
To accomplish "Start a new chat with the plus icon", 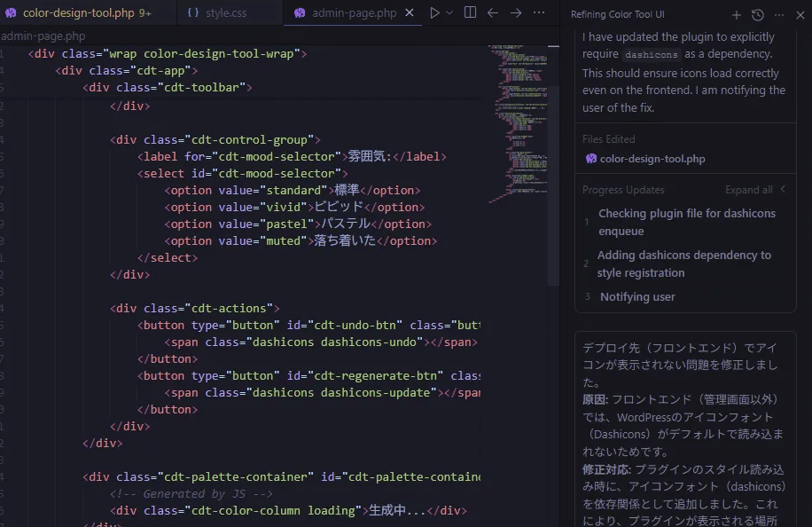I will [737, 15].
